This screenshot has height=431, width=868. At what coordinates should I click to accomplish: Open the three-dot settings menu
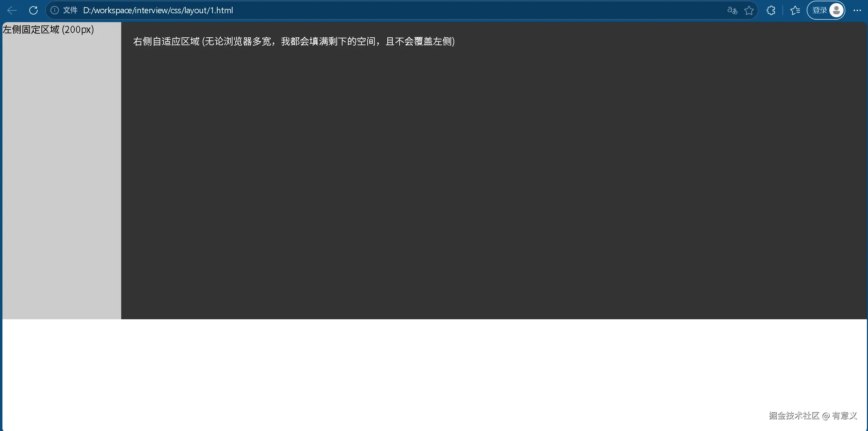[x=857, y=11]
